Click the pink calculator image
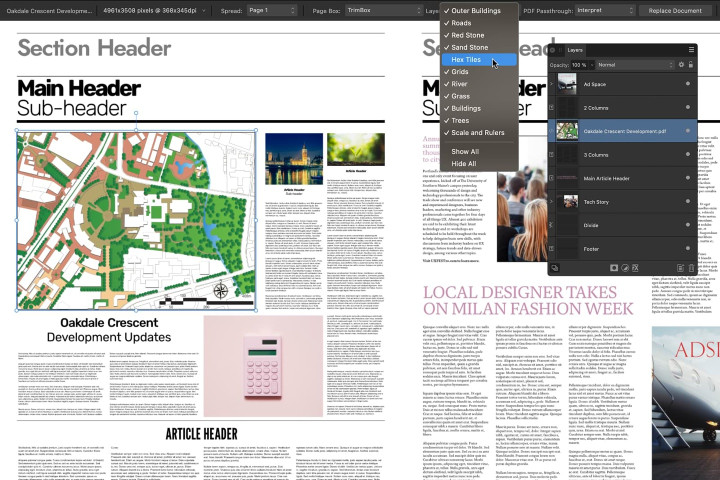Screen dimensions: 720x480 [263, 366]
